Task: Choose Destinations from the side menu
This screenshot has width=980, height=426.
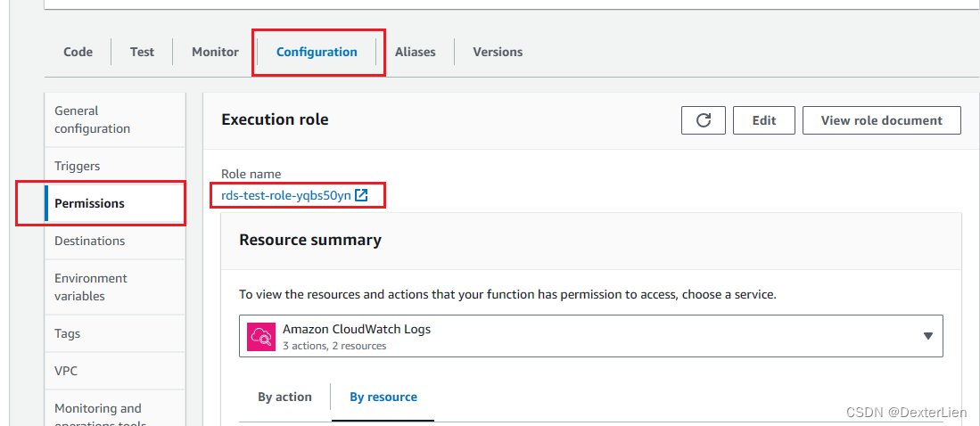Action: pos(90,241)
